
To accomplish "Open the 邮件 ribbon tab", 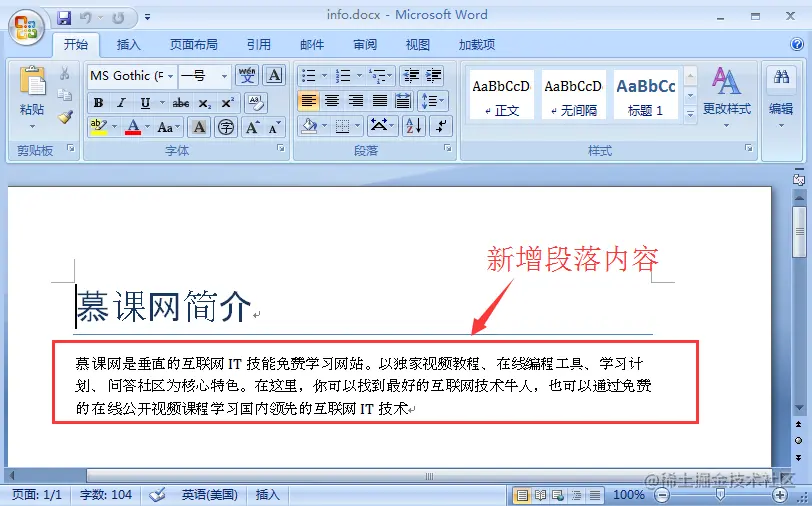I will (312, 45).
